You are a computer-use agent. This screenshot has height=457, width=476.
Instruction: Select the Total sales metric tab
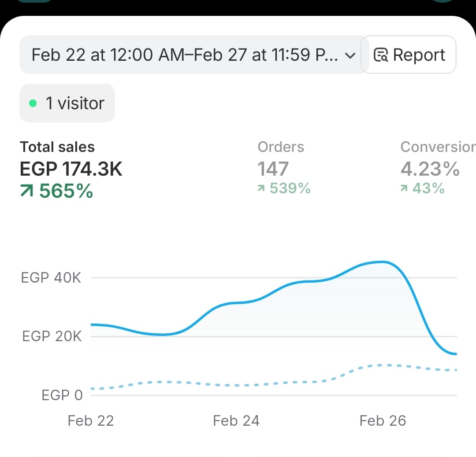[57, 147]
